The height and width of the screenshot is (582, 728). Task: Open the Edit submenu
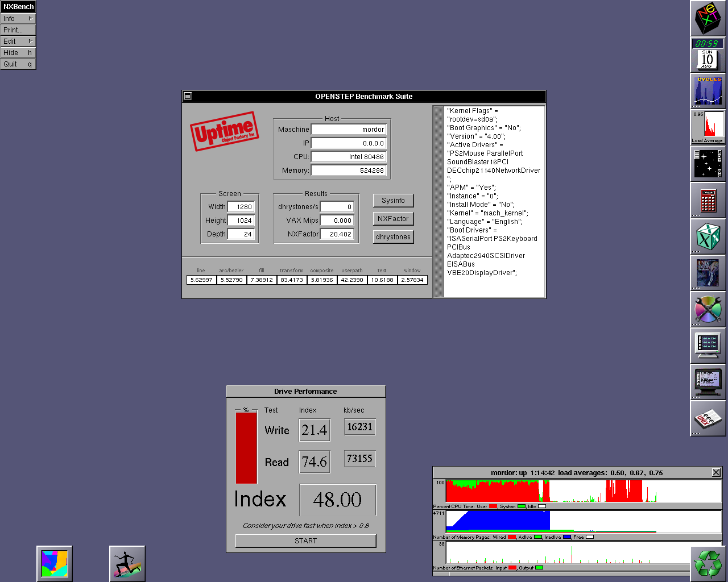tap(18, 41)
